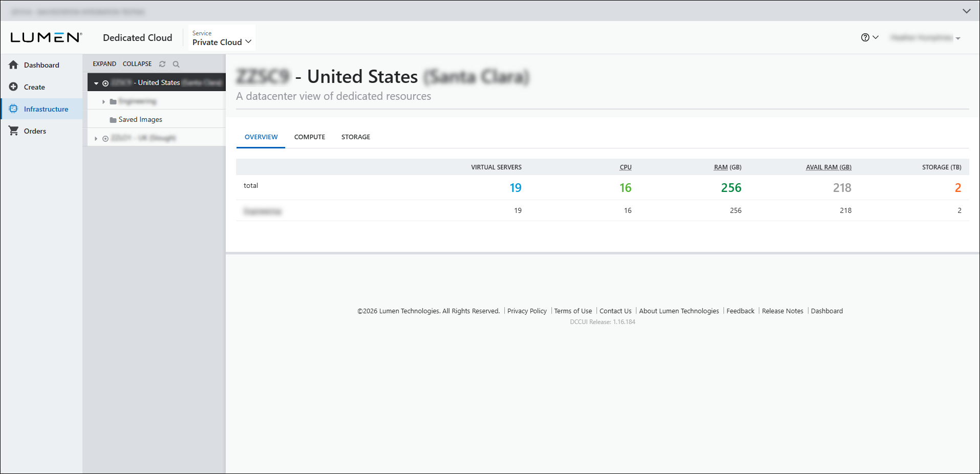Open the Dashboard footer link

[827, 311]
